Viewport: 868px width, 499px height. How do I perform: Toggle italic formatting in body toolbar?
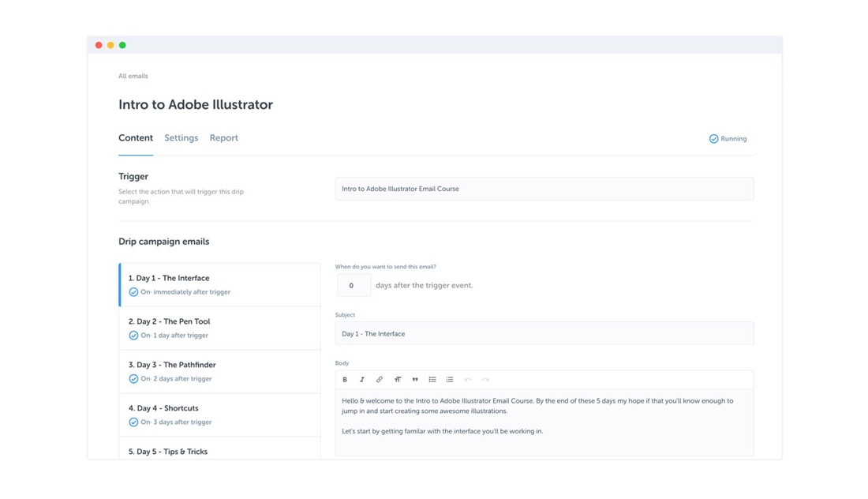362,379
